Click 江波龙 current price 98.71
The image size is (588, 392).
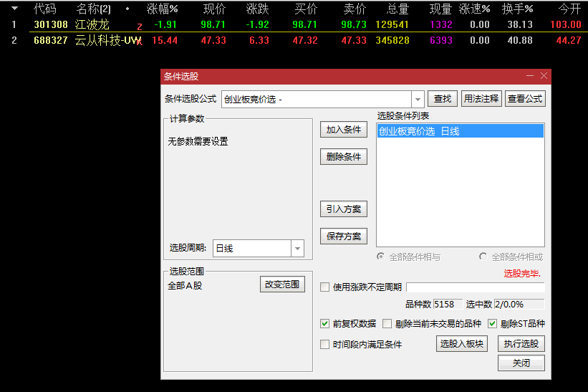[213, 25]
